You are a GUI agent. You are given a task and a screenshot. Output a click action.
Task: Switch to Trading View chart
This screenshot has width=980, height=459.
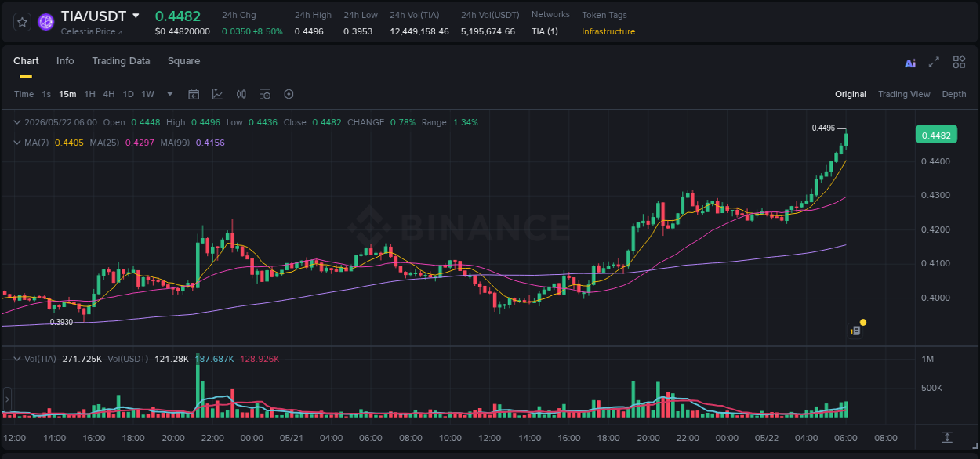(904, 94)
